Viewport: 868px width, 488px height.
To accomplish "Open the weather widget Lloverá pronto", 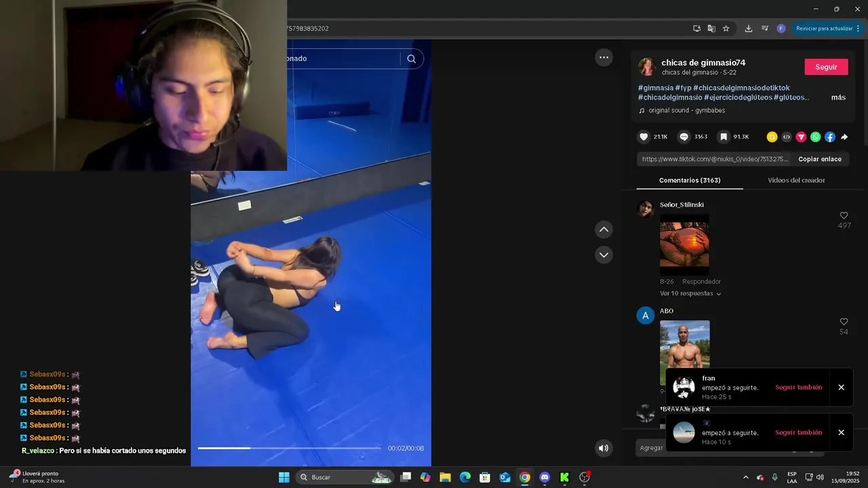I will [x=37, y=477].
